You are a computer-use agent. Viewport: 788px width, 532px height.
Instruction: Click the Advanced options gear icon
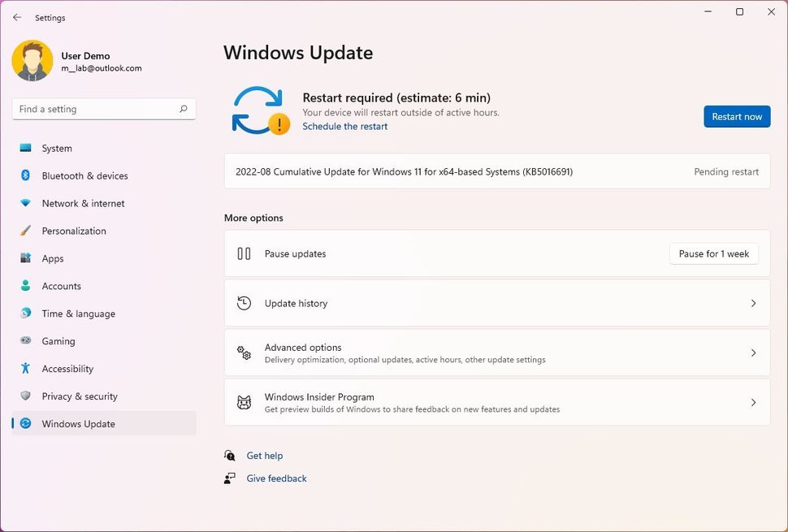244,353
